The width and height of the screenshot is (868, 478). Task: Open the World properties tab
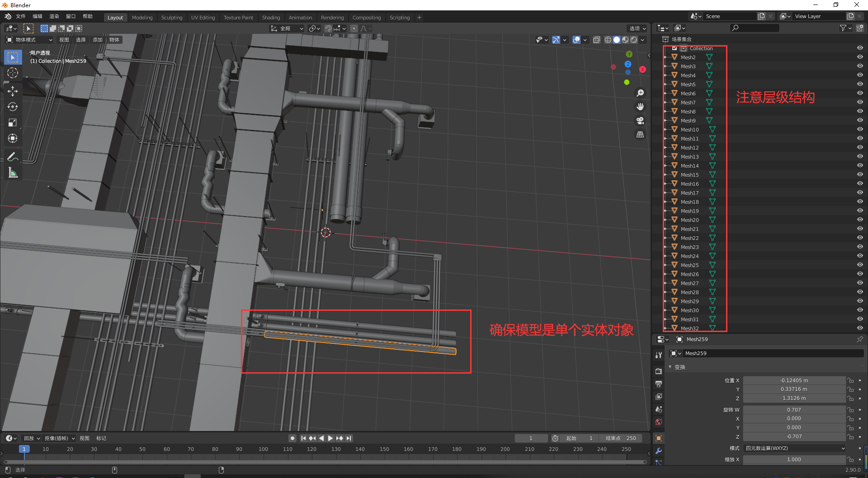[x=659, y=422]
